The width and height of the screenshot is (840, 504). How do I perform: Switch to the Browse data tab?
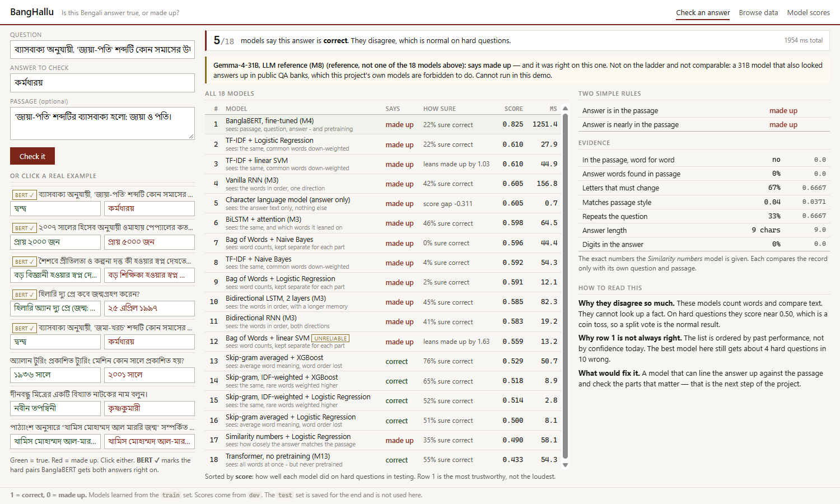[x=758, y=12]
